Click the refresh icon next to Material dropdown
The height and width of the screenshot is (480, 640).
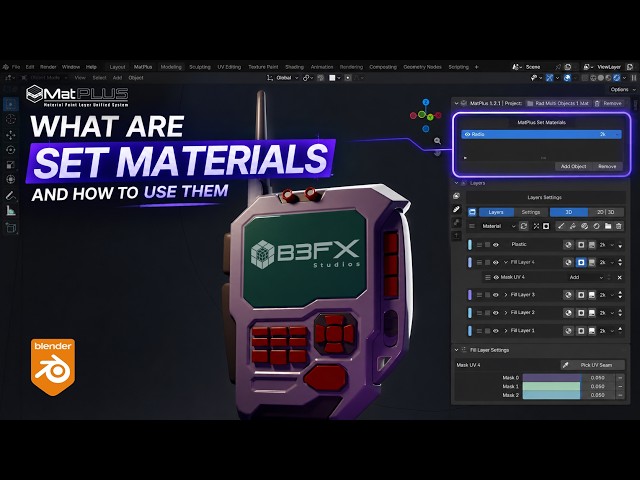point(524,226)
